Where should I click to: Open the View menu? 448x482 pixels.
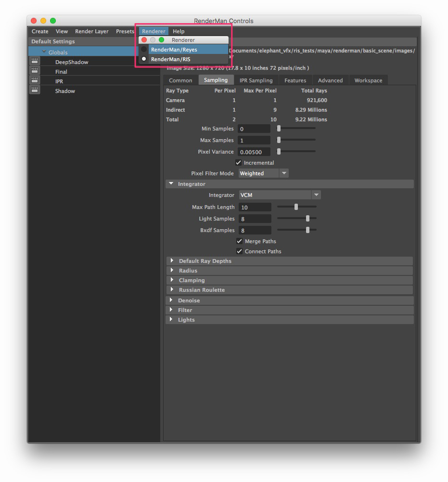[62, 31]
